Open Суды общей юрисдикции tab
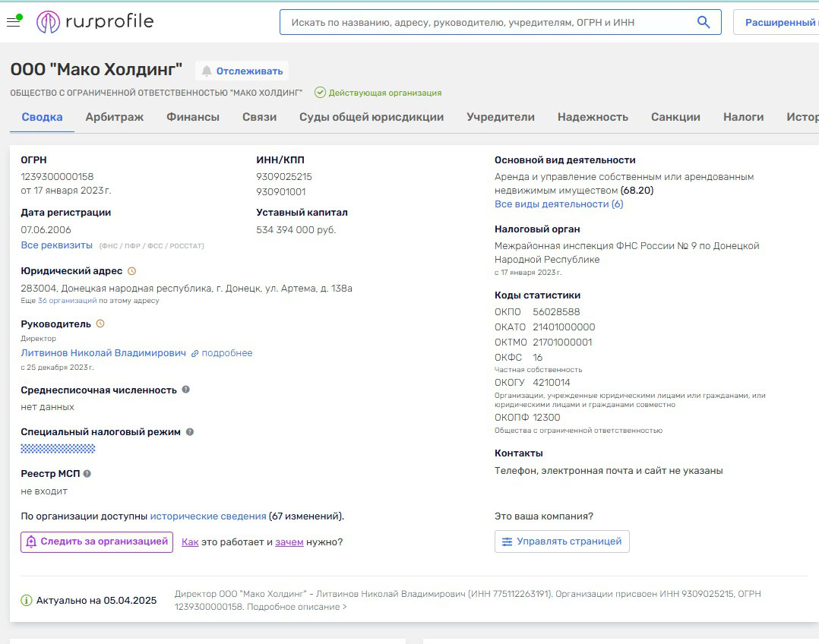The image size is (819, 644). click(372, 117)
